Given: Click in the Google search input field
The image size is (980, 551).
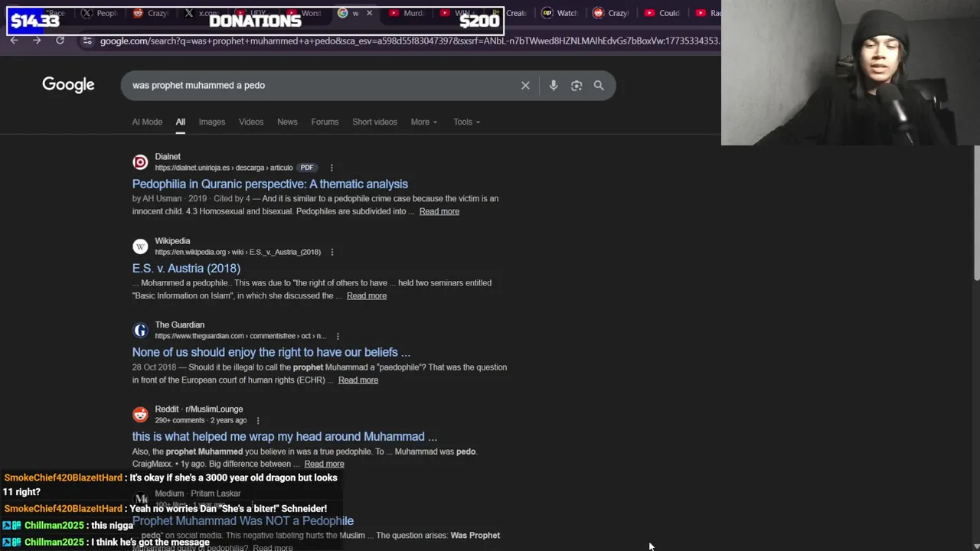Looking at the screenshot, I should (322, 86).
